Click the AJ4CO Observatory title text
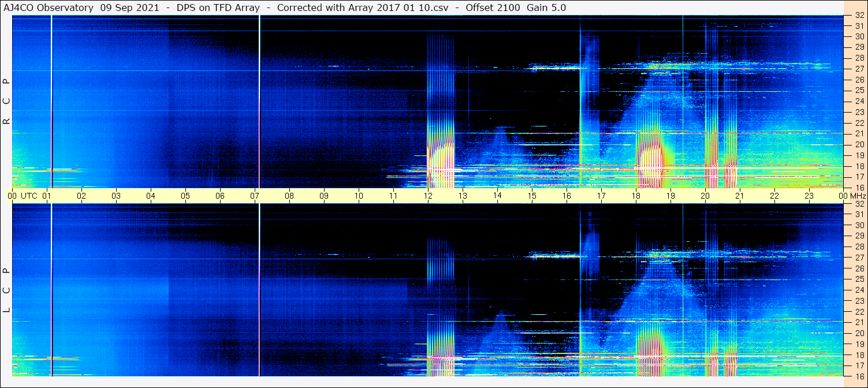This screenshot has height=388, width=868. pos(49,8)
